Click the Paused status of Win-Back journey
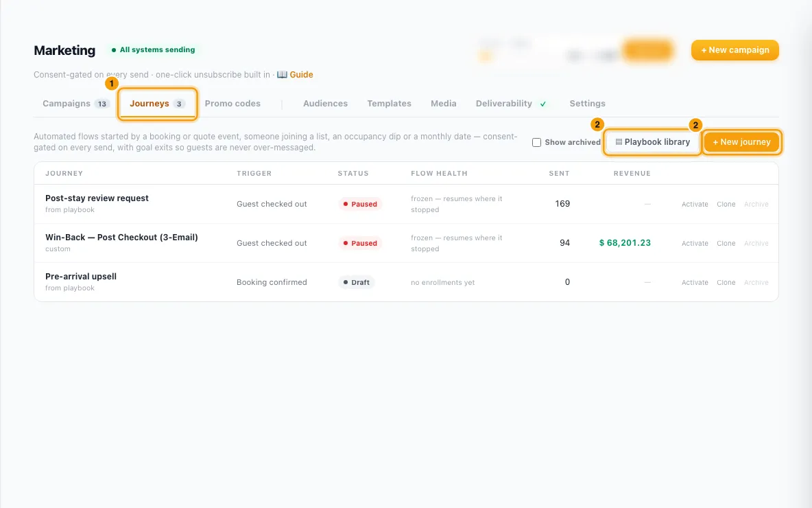 (x=361, y=243)
